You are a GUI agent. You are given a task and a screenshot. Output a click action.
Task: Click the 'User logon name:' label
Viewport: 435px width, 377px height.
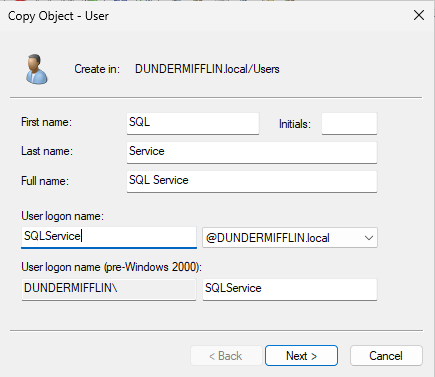[x=62, y=216]
